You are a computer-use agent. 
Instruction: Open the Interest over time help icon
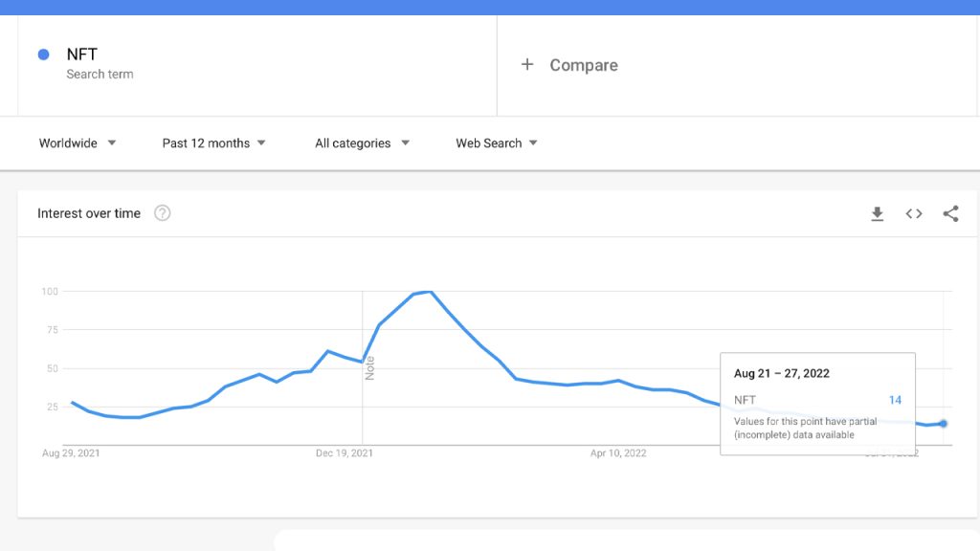tap(163, 213)
